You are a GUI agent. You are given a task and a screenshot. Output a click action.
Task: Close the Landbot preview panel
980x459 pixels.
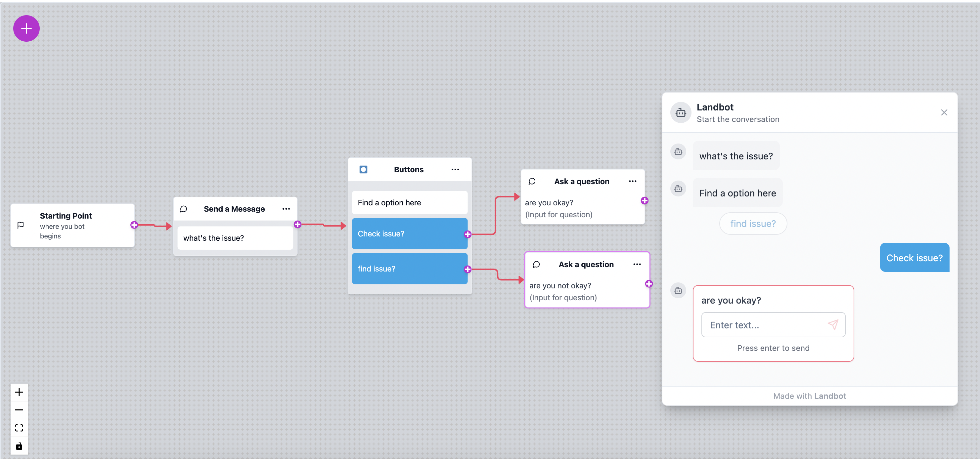(944, 112)
